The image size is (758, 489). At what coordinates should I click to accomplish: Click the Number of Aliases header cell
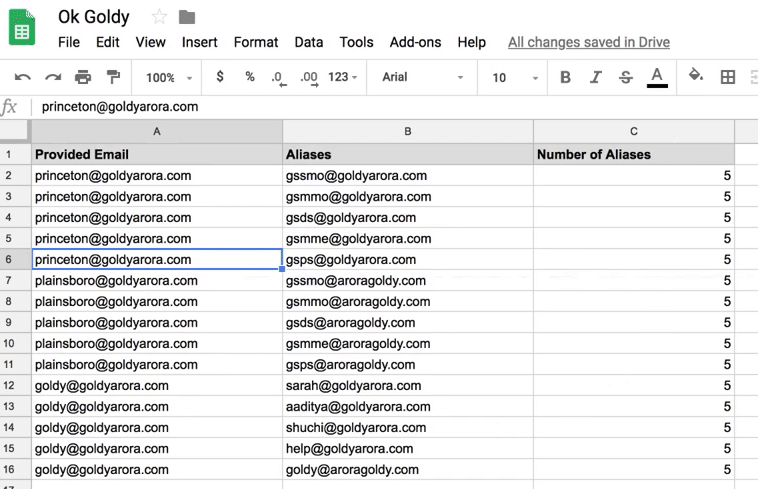tap(634, 155)
